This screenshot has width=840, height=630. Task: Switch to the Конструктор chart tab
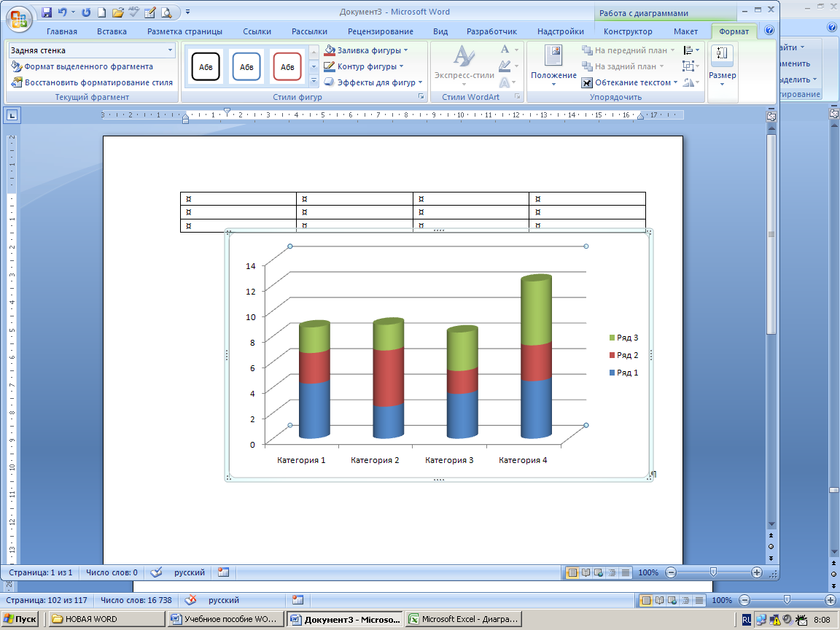click(x=628, y=31)
